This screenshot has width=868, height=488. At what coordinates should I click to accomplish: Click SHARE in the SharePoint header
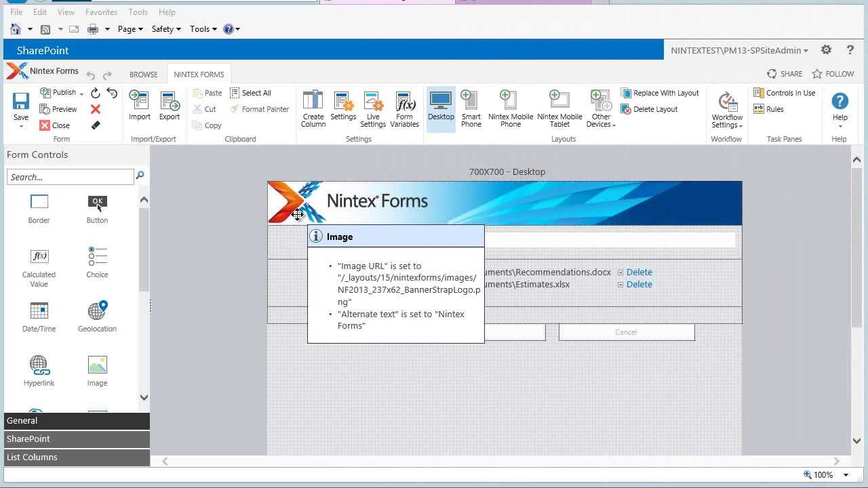[785, 74]
